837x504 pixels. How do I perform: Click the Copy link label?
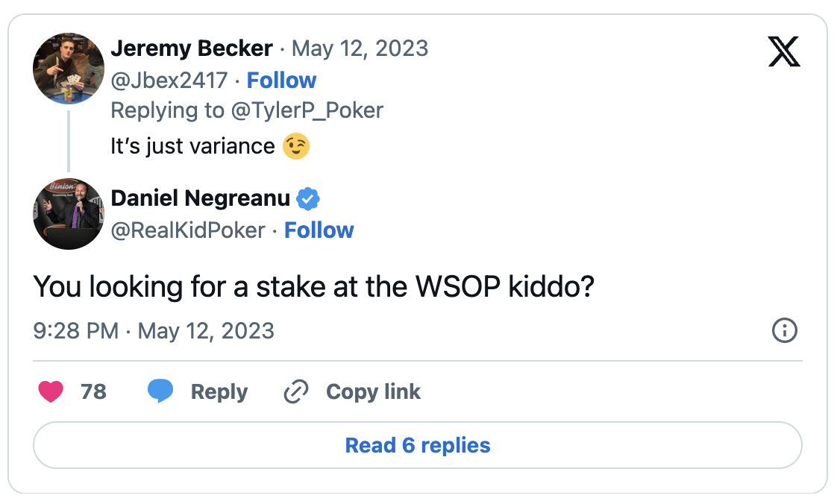(373, 391)
